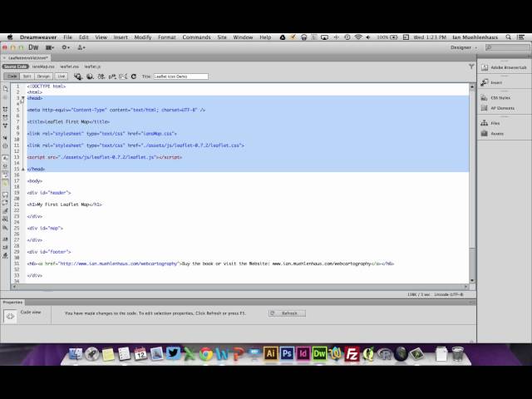Image resolution: width=532 pixels, height=399 pixels.
Task: Click the volume icon in the menu bar
Action: 368,37
